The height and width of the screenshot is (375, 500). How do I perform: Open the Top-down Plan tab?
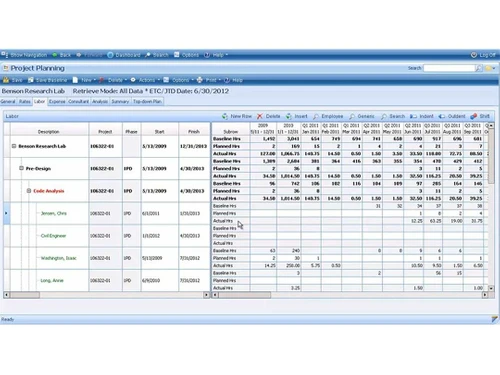[147, 101]
